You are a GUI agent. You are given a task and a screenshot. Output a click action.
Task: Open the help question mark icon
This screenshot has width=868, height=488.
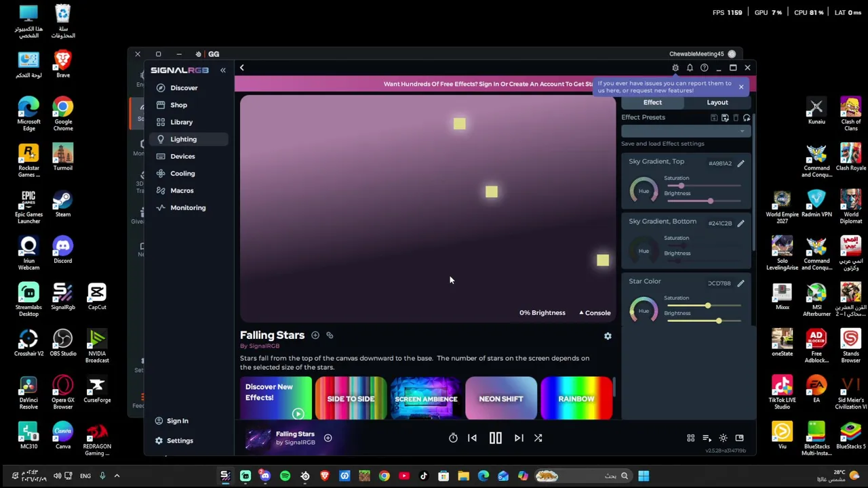(x=704, y=68)
